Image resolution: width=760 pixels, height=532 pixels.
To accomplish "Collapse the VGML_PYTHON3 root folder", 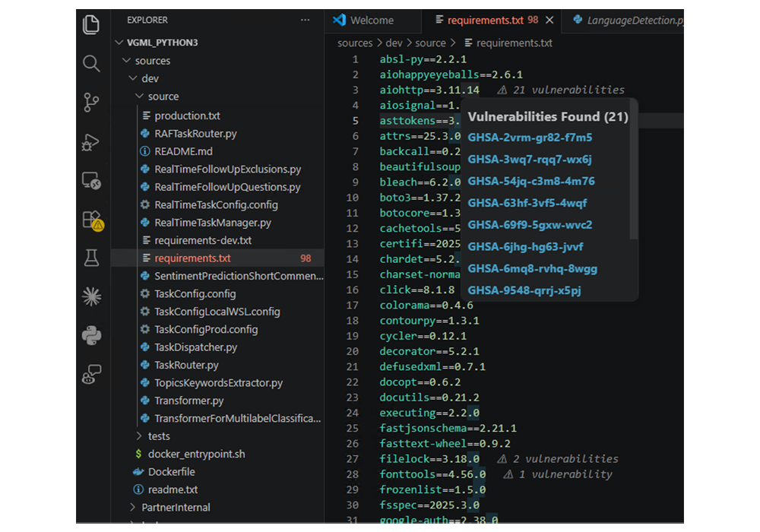I will point(119,43).
